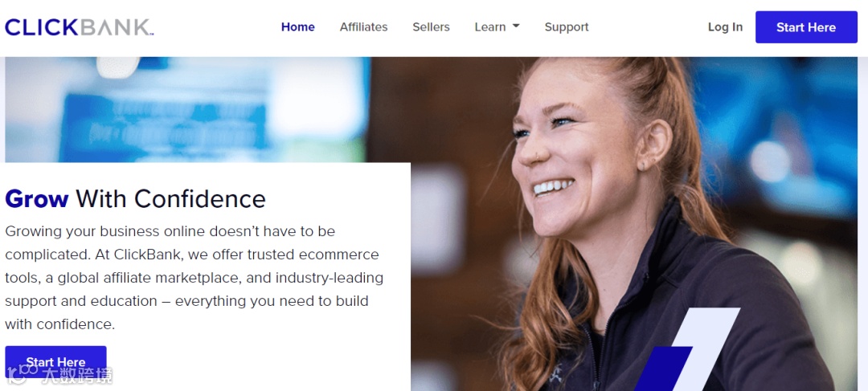This screenshot has width=868, height=391.
Task: Click the Grow With Confidence heading
Action: point(135,199)
